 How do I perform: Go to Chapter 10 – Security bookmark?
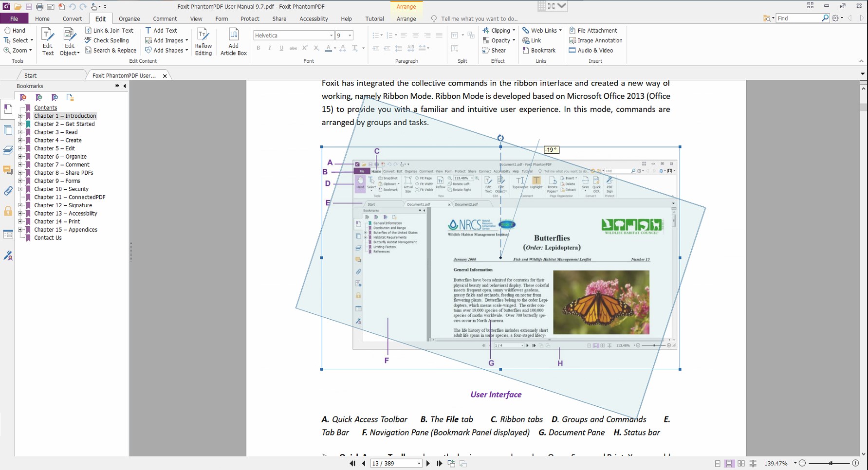61,189
